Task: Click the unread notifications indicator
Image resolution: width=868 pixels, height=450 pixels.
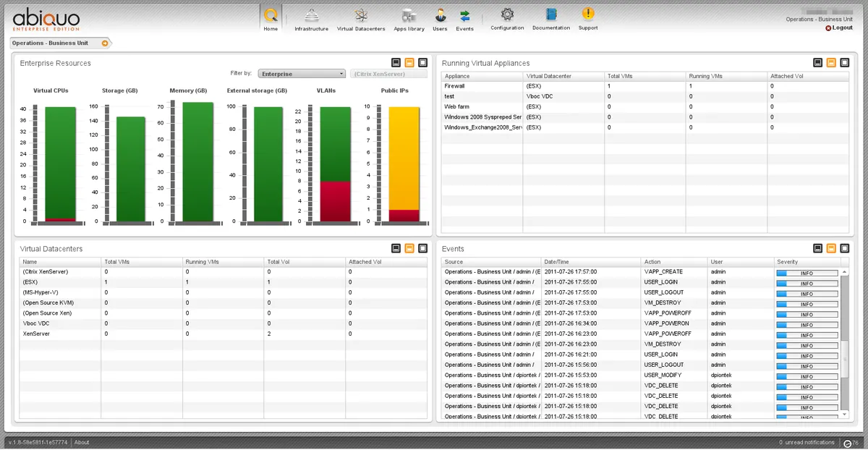Action: point(807,442)
